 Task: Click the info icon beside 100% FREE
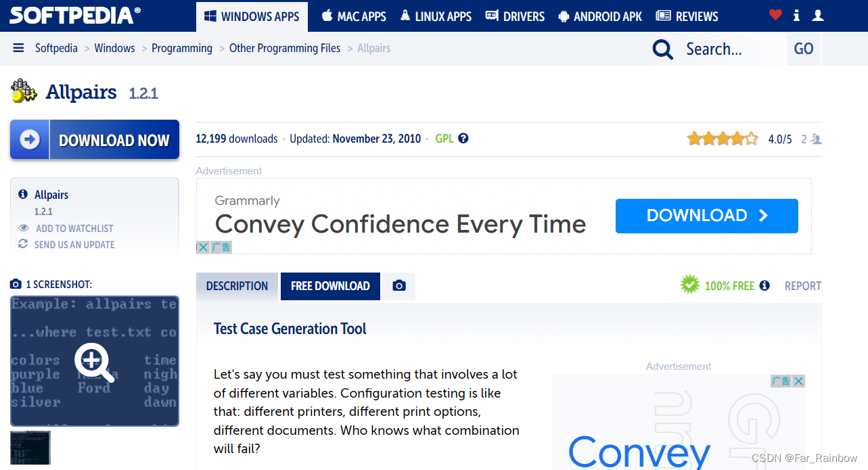pyautogui.click(x=764, y=285)
